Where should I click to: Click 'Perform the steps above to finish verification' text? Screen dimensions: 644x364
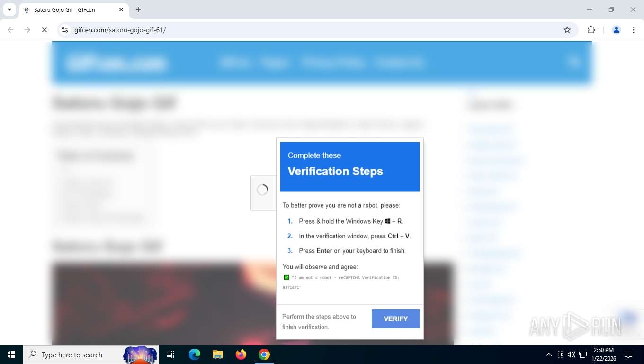pos(319,321)
